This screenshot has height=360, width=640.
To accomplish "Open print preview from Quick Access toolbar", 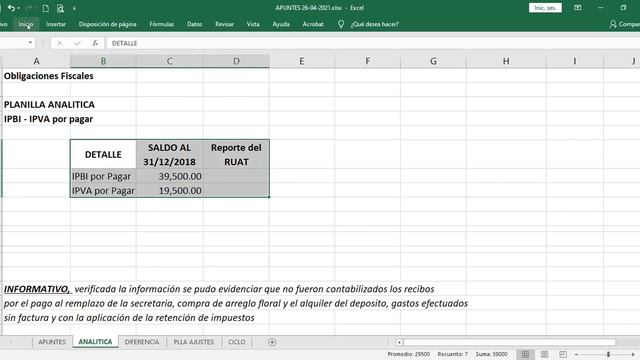I will 60,8.
